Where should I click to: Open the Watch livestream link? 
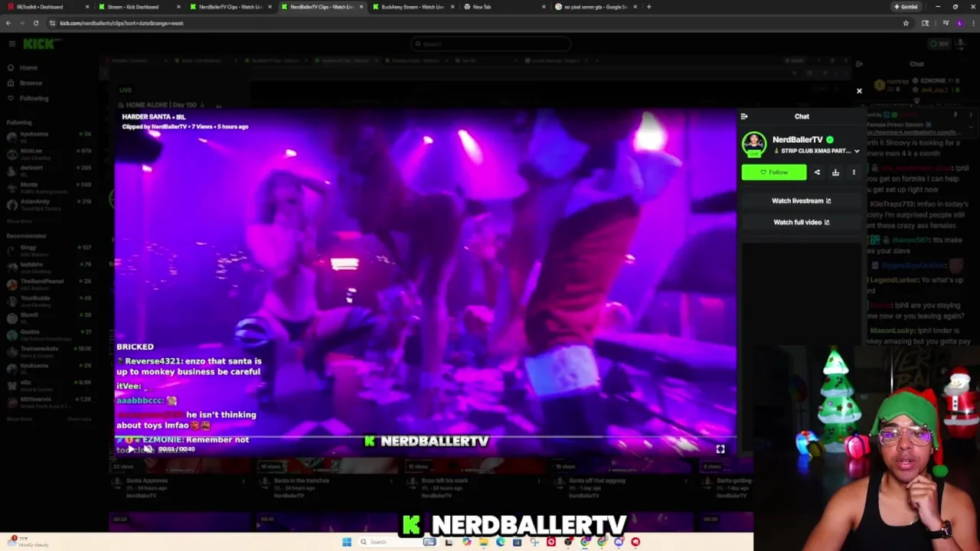(x=801, y=201)
